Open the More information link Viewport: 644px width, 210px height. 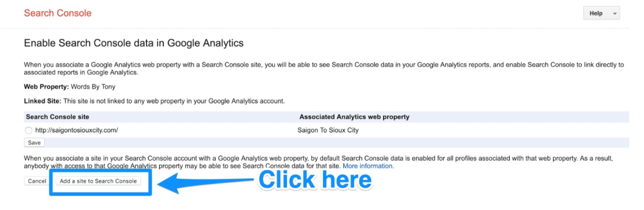click(368, 166)
